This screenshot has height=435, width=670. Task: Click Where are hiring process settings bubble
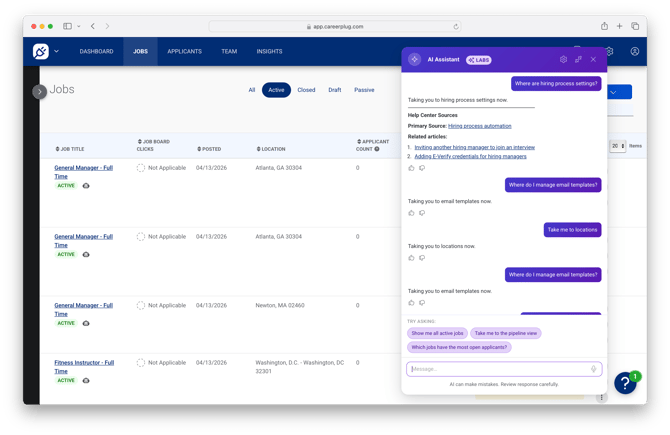click(x=556, y=84)
